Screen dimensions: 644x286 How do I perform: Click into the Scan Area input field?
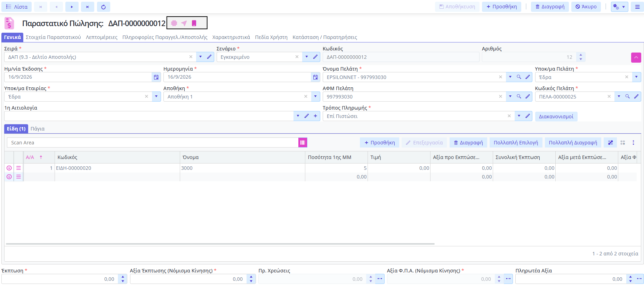[x=152, y=142]
